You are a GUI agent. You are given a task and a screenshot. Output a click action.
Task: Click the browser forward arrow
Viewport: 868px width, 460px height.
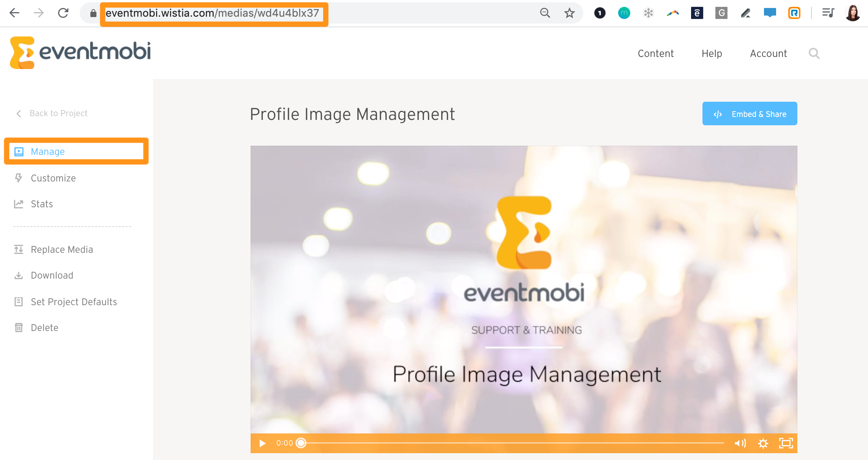[x=39, y=13]
